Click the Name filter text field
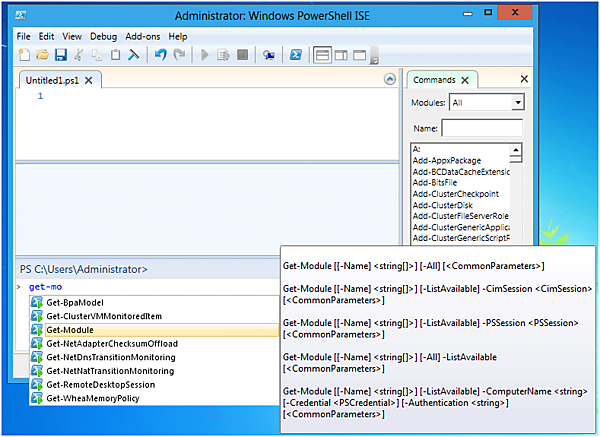 tap(482, 128)
